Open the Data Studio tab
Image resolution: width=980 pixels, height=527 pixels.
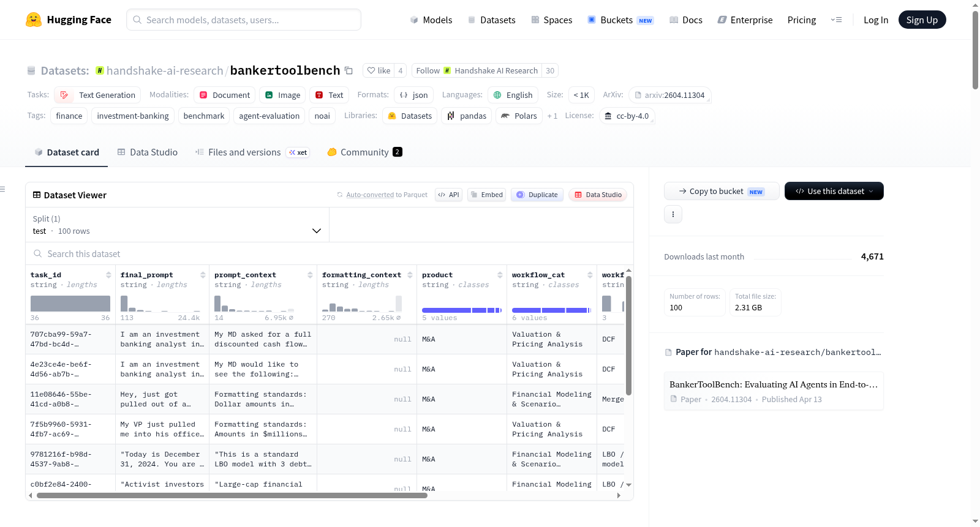click(148, 152)
